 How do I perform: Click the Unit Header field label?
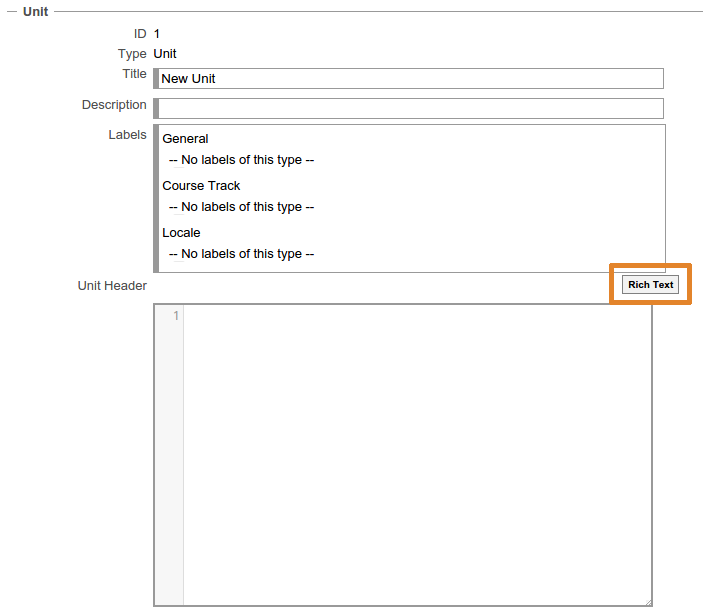(112, 286)
